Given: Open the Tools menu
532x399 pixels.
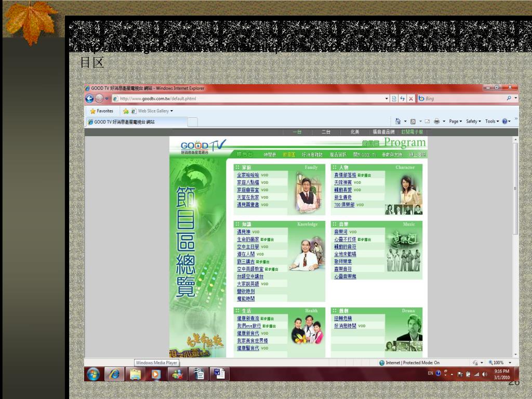Looking at the screenshot, I should (x=492, y=121).
